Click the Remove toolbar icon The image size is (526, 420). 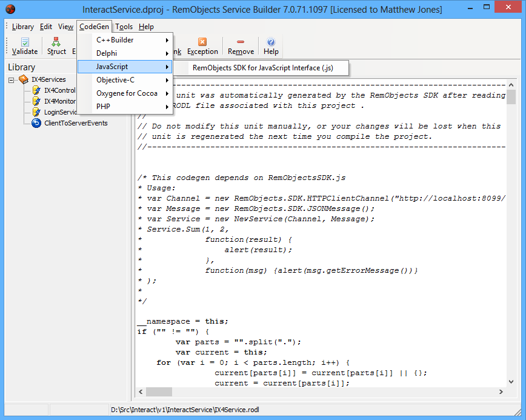pyautogui.click(x=241, y=42)
